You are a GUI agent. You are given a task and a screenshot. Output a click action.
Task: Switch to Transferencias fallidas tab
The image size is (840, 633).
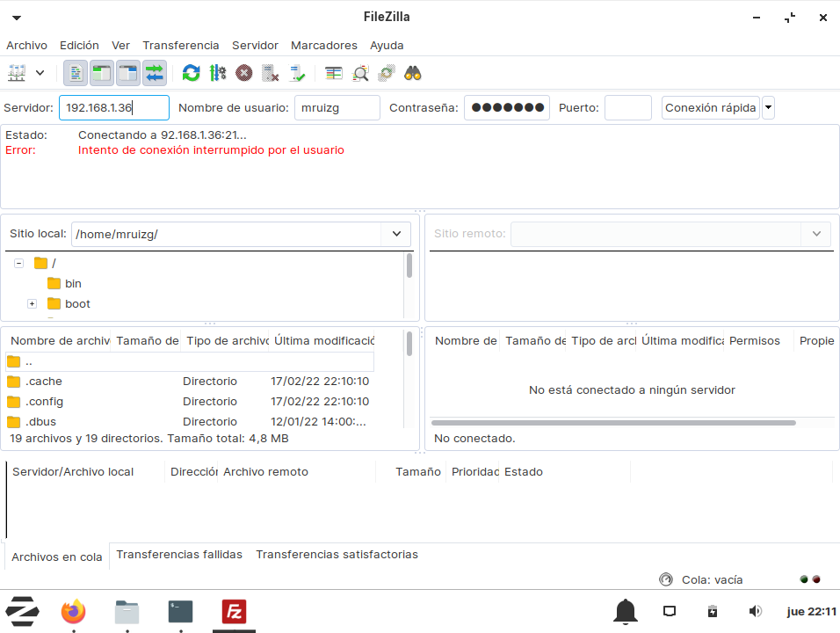(179, 555)
